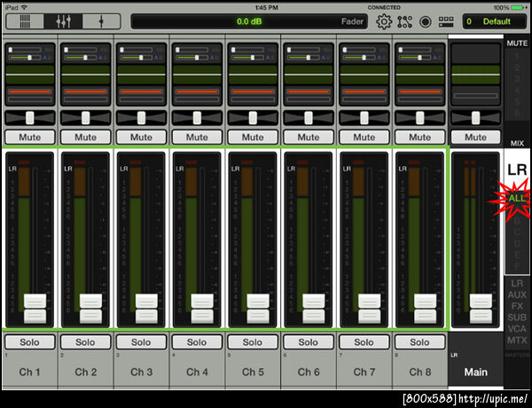
Task: Open the Ch 8 name label
Action: (420, 372)
